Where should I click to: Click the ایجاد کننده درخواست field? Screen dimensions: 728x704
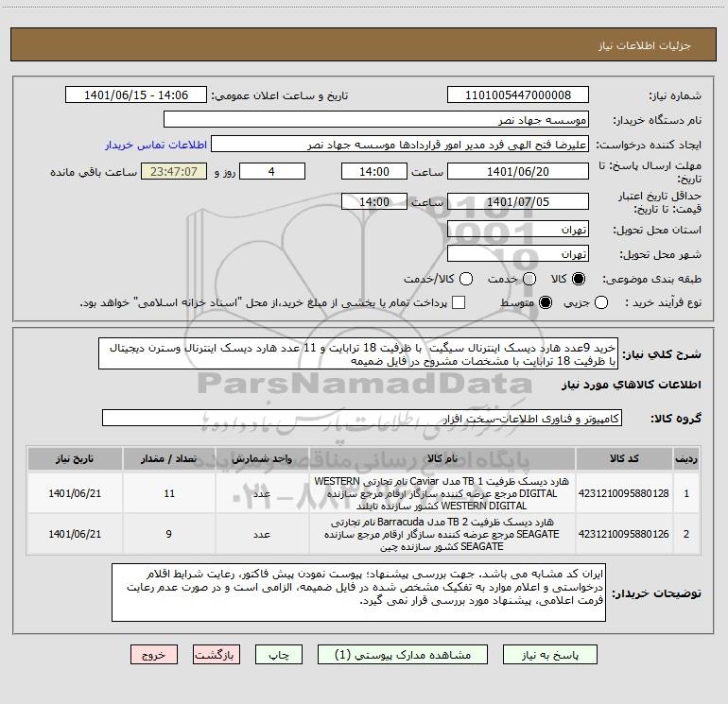click(x=400, y=144)
